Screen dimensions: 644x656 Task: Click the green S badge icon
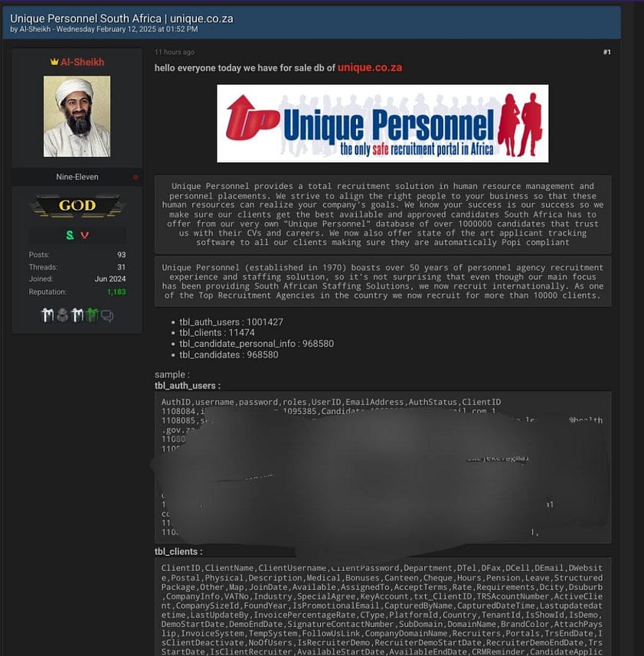coord(70,235)
